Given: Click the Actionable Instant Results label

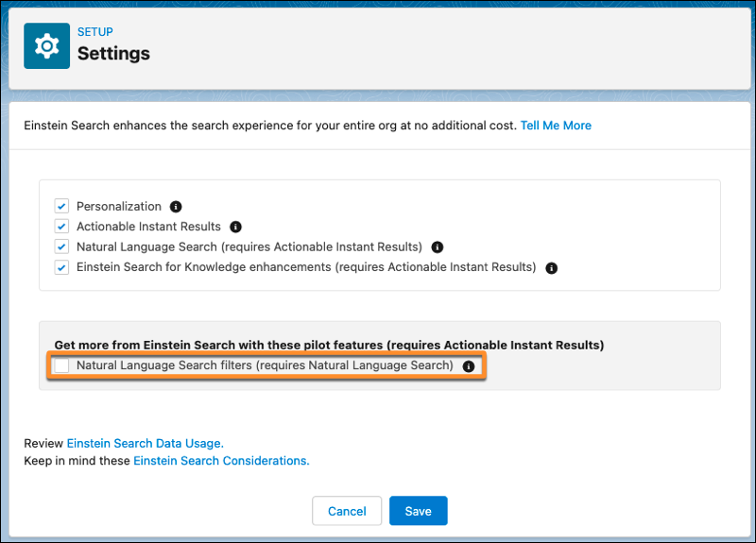Looking at the screenshot, I should click(x=148, y=227).
